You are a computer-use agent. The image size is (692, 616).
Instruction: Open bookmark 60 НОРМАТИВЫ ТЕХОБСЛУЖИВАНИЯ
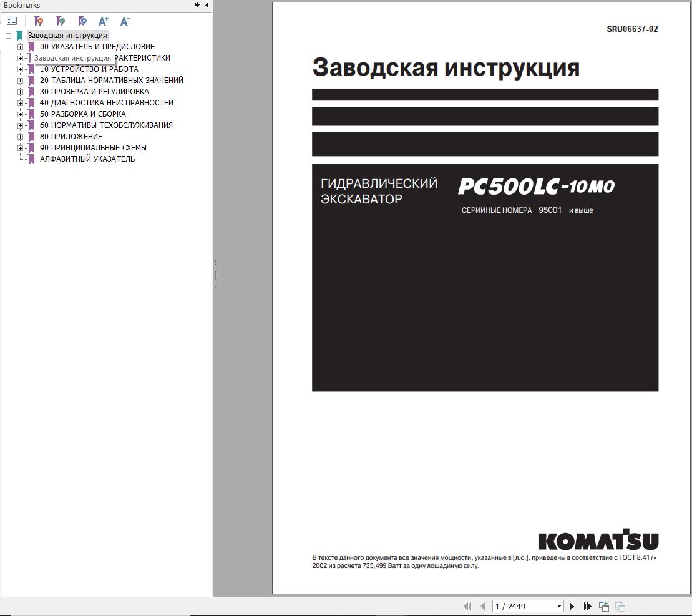tap(106, 125)
